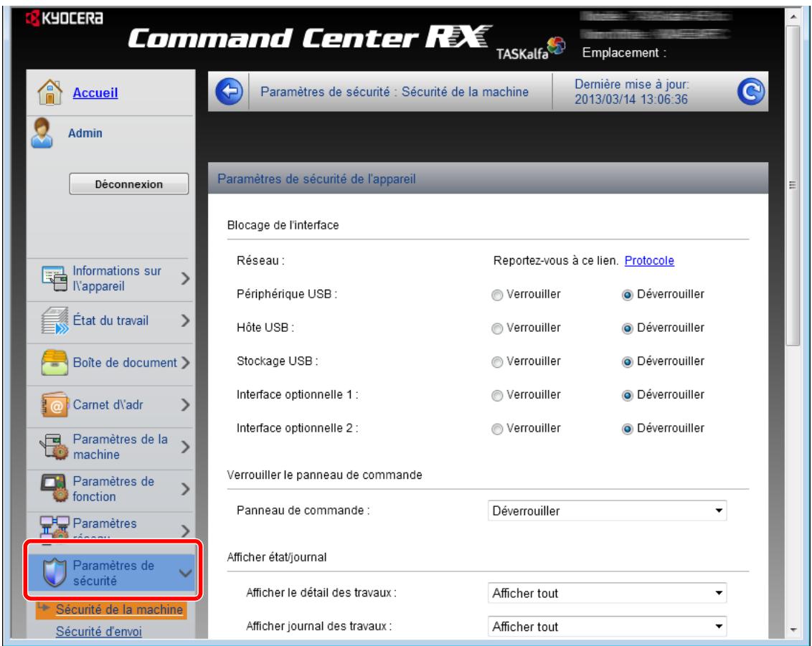Screen dimensions: 812x646
Task: Open Afficher journal des travaux dropdown
Action: (x=606, y=627)
